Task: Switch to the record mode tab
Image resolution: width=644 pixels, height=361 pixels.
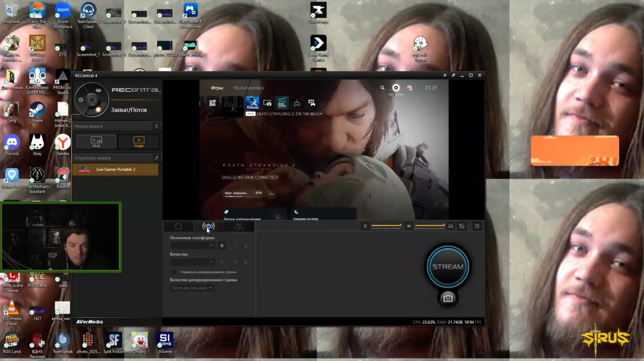Action: pyautogui.click(x=178, y=226)
